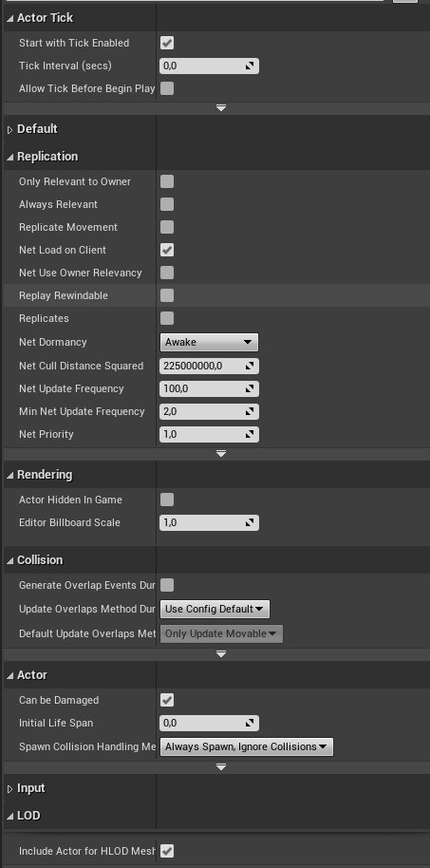Click the Initial Life Span spinner icon
This screenshot has height=868, width=430.
click(251, 723)
